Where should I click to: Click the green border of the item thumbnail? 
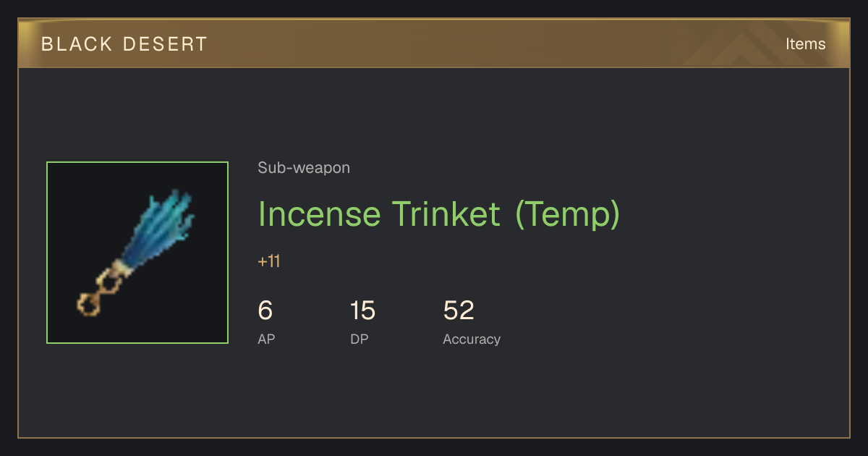[x=137, y=162]
